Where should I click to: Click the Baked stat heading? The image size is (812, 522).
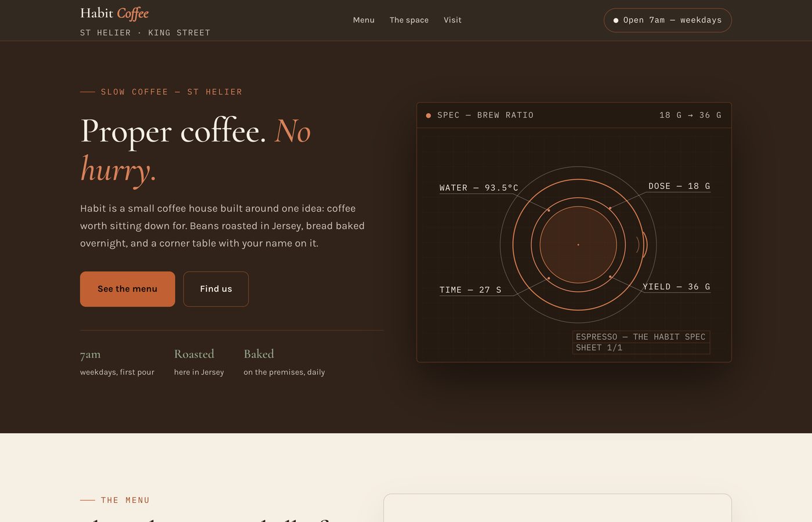coord(259,354)
